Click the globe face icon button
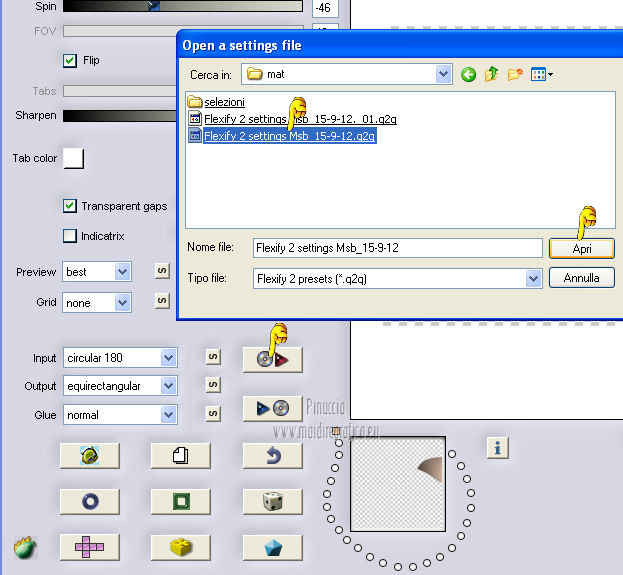This screenshot has width=623, height=575. 90,455
